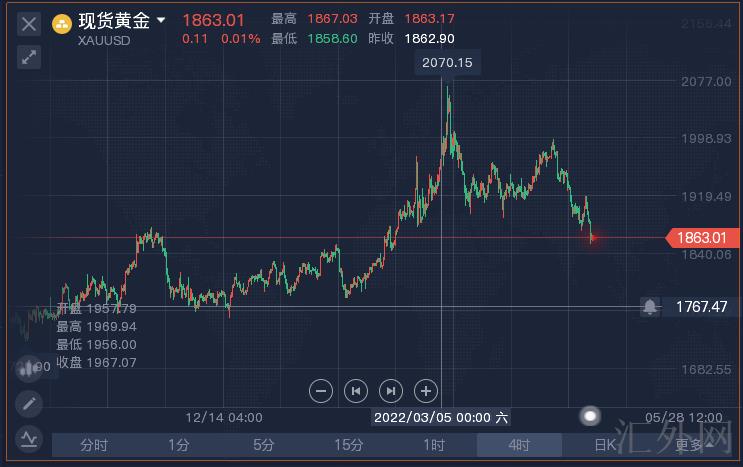The width and height of the screenshot is (743, 467).
Task: Zoom out chart with minus button
Action: (321, 391)
